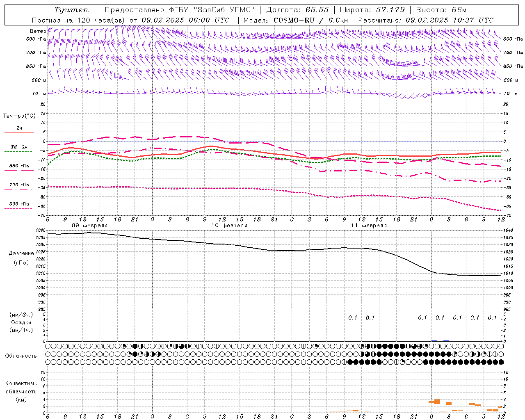Click the "(мм/3ч.)" precipitation unit label
The height and width of the screenshot is (420, 525).
pyautogui.click(x=21, y=315)
